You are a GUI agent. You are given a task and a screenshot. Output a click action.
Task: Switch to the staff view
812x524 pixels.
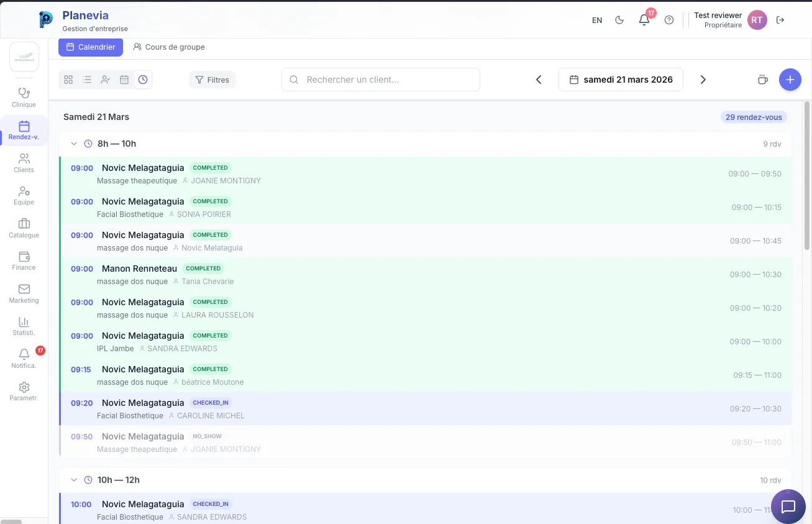click(106, 80)
